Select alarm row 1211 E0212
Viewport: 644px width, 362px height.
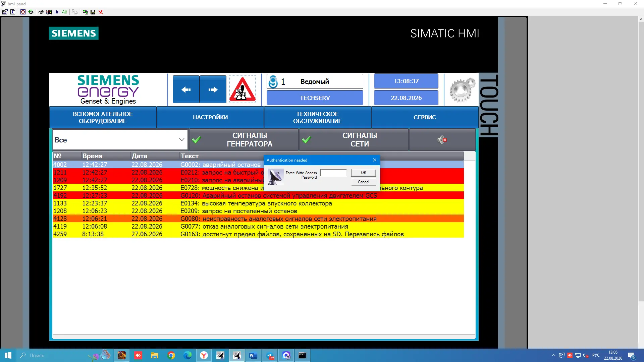pos(258,172)
